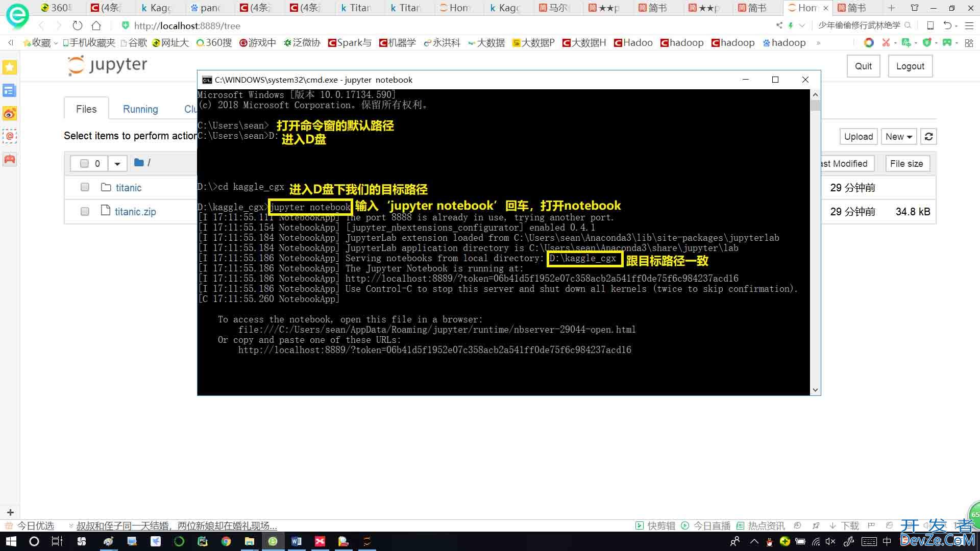
Task: Open the titanic.zip file link
Action: (x=135, y=212)
